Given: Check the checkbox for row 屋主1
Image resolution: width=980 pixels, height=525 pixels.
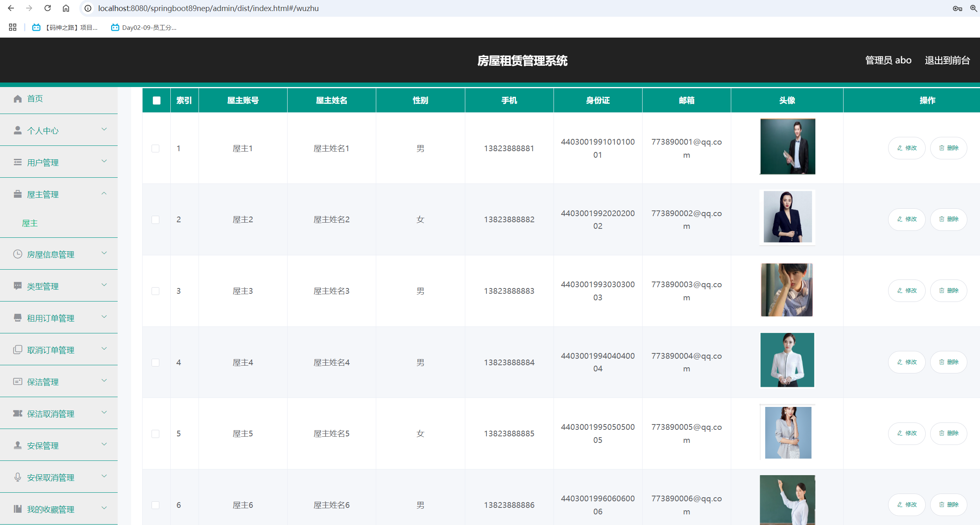Looking at the screenshot, I should pyautogui.click(x=156, y=148).
